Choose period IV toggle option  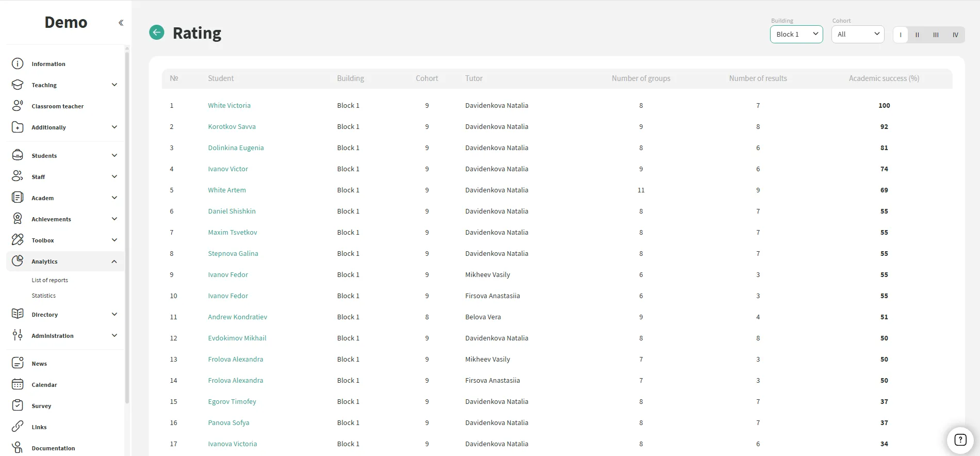[955, 35]
